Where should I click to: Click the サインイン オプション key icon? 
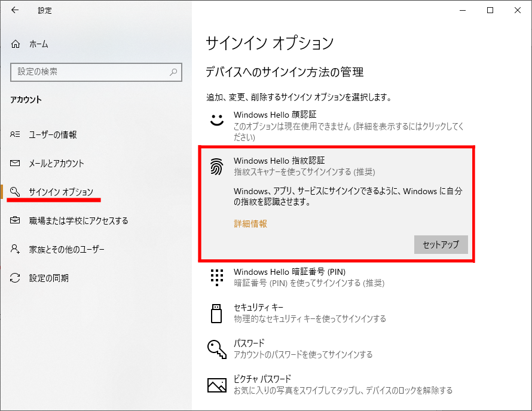point(15,192)
